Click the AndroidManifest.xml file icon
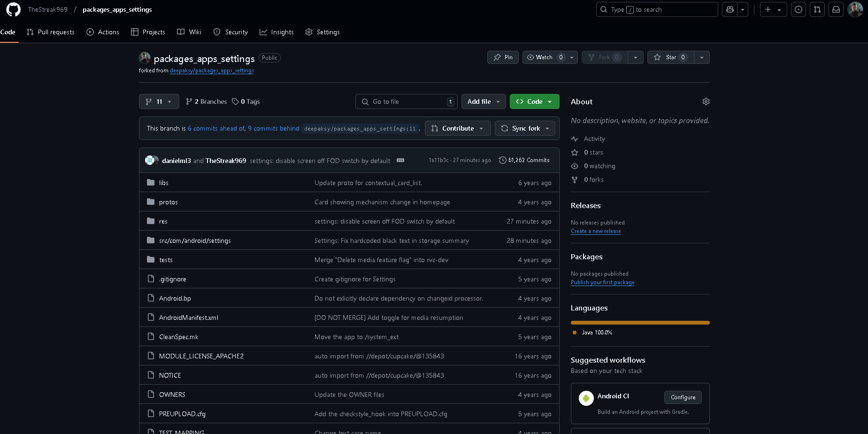The image size is (868, 434). 151,318
